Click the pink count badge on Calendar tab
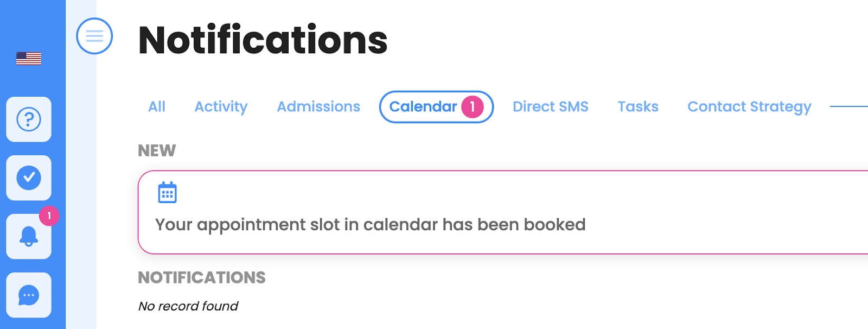The image size is (868, 329). pyautogui.click(x=472, y=107)
